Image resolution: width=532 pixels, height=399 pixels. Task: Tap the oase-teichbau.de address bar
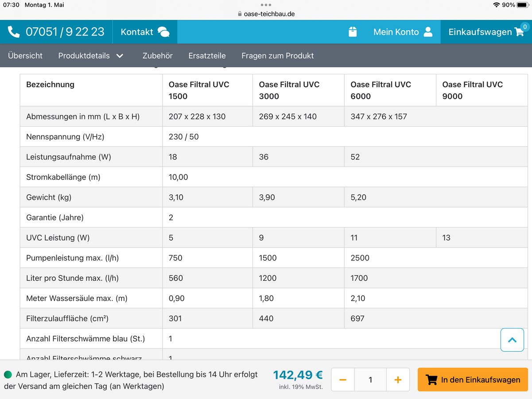(266, 14)
